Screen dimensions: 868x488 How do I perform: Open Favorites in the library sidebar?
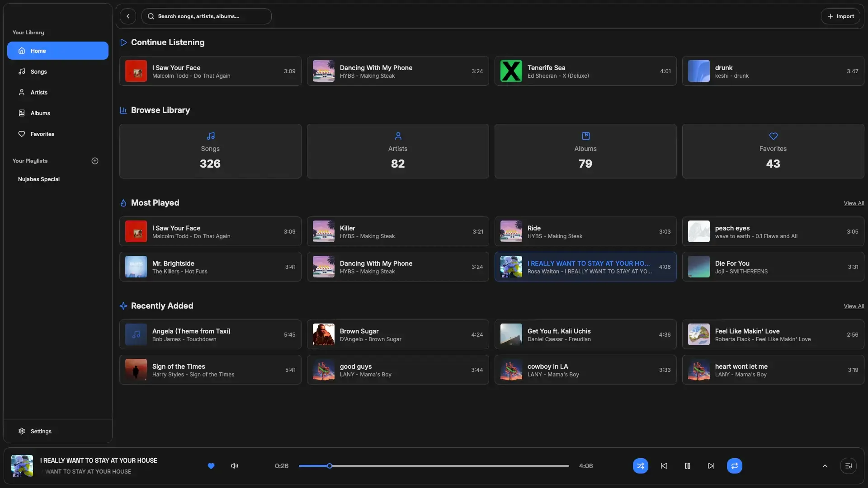pyautogui.click(x=58, y=134)
